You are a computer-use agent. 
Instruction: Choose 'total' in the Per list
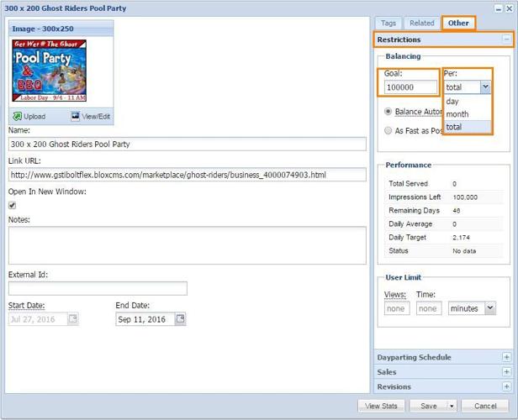click(x=468, y=127)
